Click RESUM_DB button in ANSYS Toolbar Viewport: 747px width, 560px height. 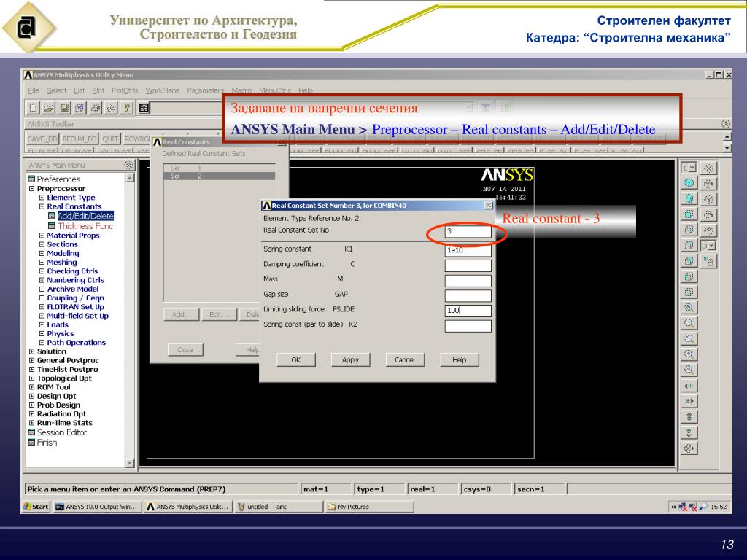(80, 139)
